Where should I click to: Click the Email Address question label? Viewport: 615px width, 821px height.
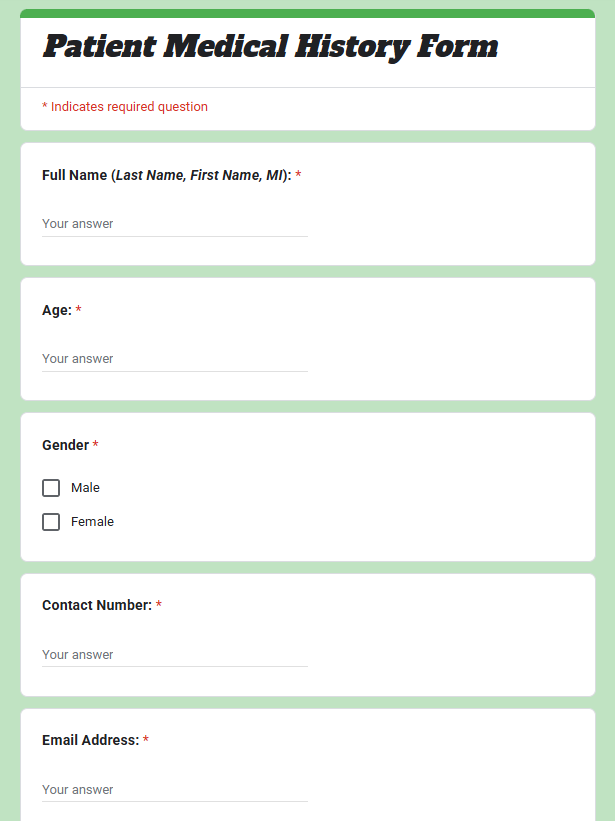pos(90,740)
